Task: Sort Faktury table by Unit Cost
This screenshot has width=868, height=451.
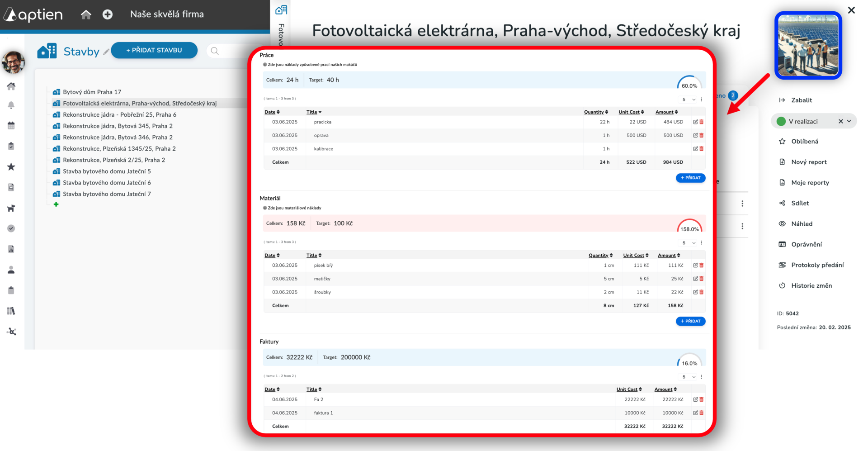Action: [629, 389]
